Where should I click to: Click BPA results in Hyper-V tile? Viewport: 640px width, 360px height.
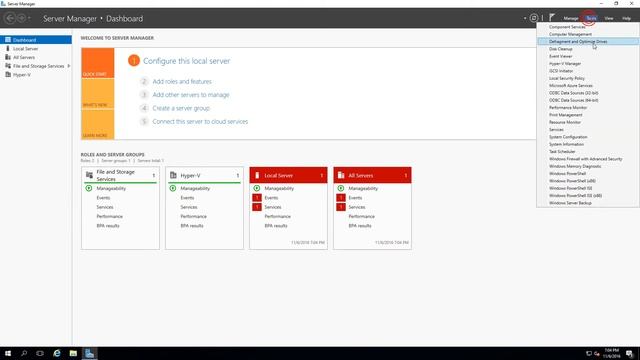[192, 226]
